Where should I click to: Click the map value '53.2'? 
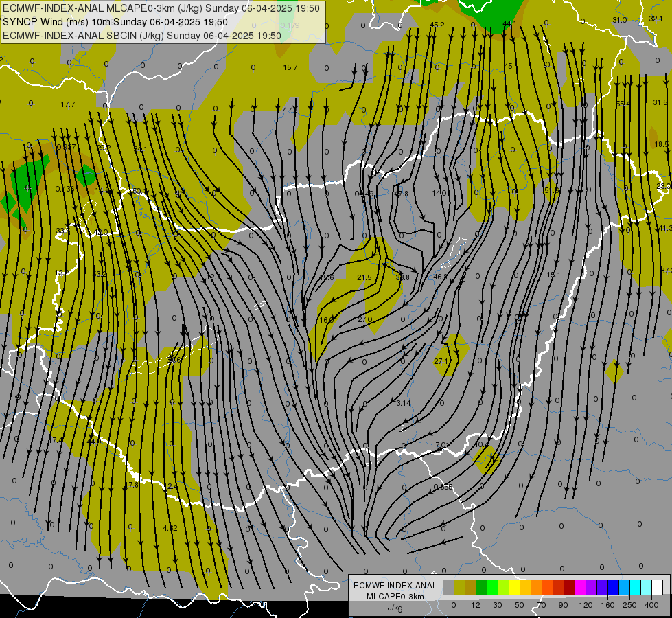100,274
